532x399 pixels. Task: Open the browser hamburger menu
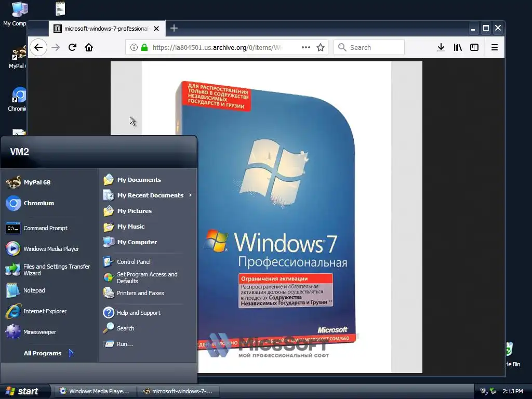495,47
